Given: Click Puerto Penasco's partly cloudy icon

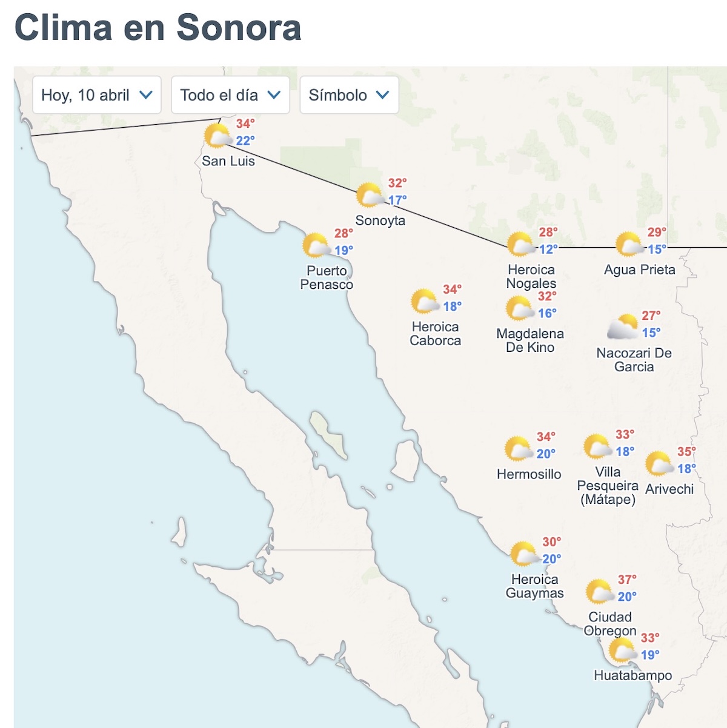Looking at the screenshot, I should [x=316, y=245].
